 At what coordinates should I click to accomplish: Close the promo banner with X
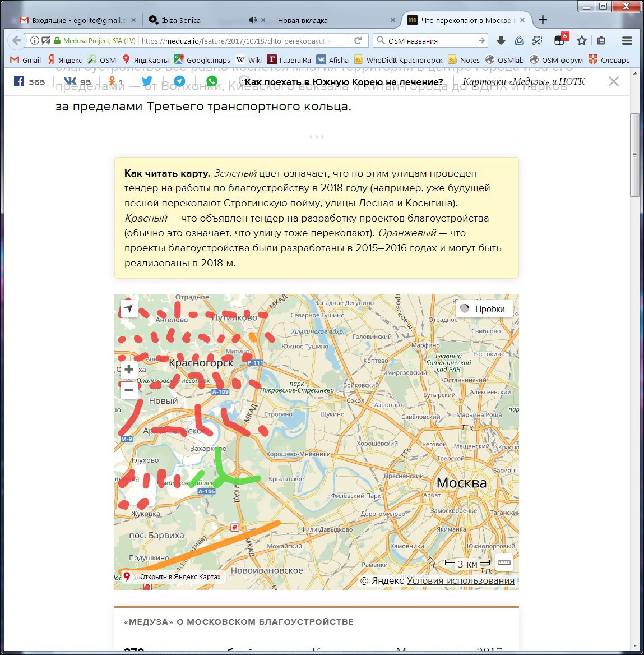pyautogui.click(x=614, y=81)
